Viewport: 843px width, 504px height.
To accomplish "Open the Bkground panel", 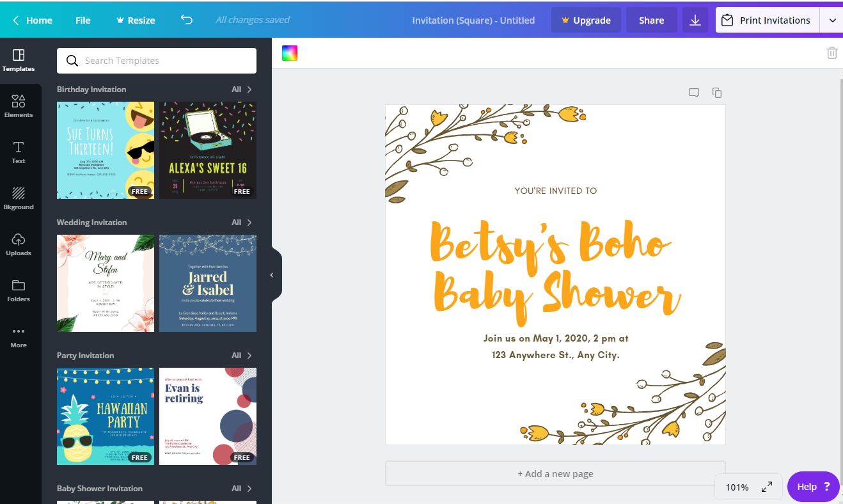I will pos(19,198).
